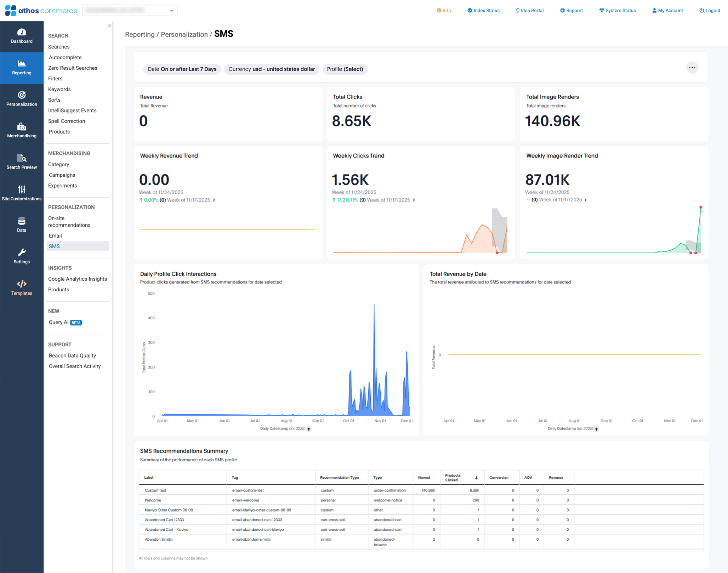Image resolution: width=728 pixels, height=573 pixels.
Task: Sort by Products Clicked column arrow
Action: tap(476, 478)
